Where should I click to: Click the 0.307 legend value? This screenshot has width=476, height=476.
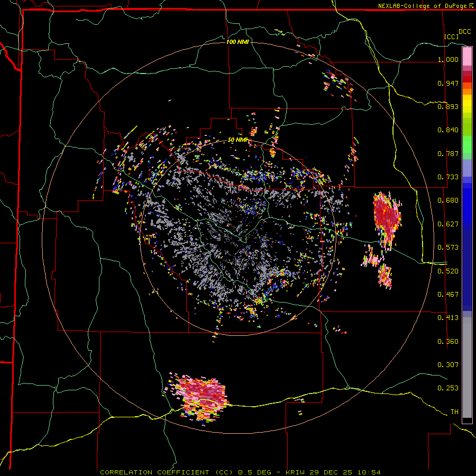[448, 365]
